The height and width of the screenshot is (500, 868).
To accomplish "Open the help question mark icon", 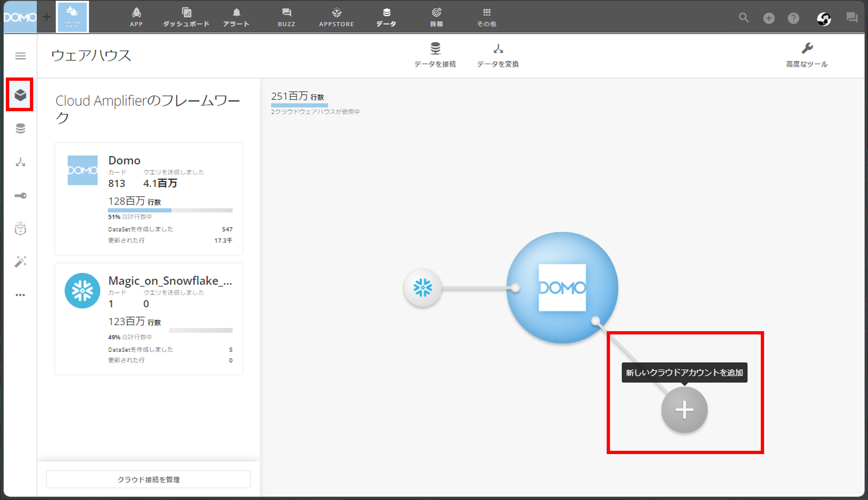I will tap(794, 18).
